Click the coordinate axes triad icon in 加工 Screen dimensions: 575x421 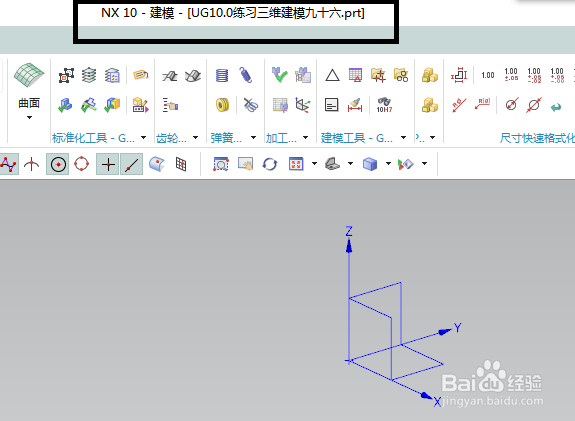click(303, 106)
